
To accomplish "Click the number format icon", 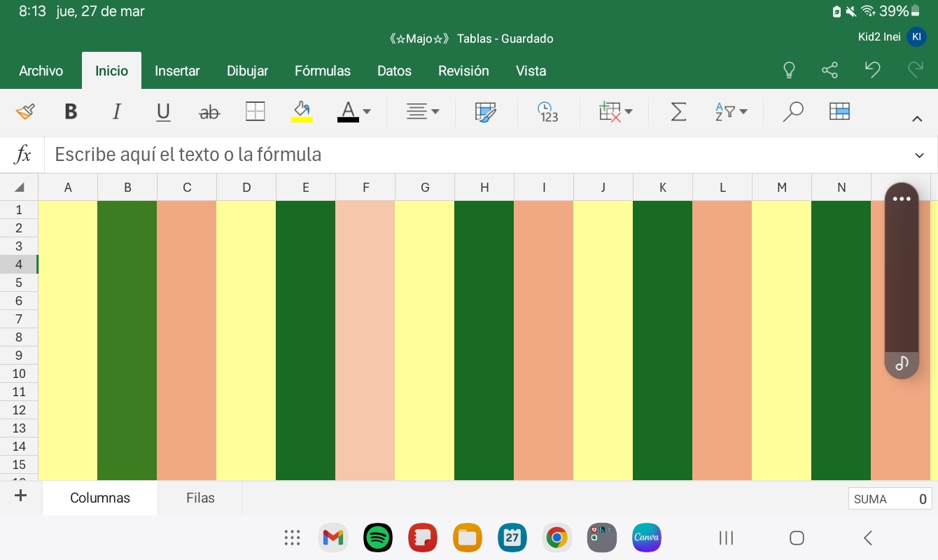I will (x=547, y=112).
